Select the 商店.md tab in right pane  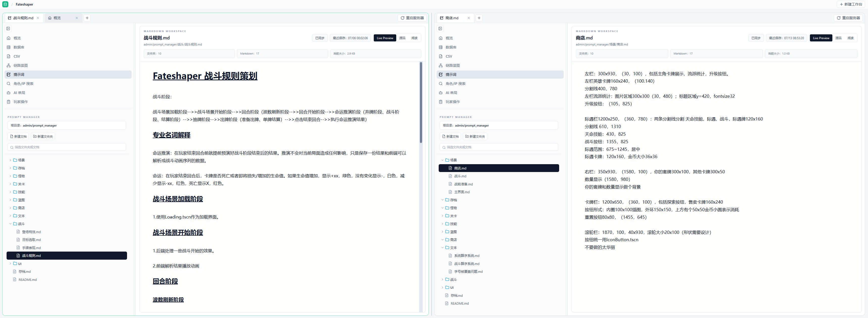click(455, 18)
